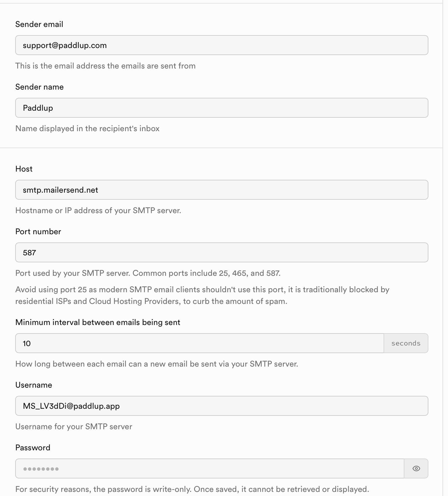The height and width of the screenshot is (496, 448).
Task: Reveal the password with the eye icon
Action: [x=416, y=468]
